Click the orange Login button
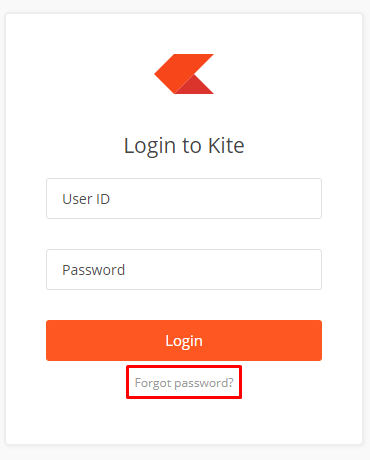 (184, 340)
